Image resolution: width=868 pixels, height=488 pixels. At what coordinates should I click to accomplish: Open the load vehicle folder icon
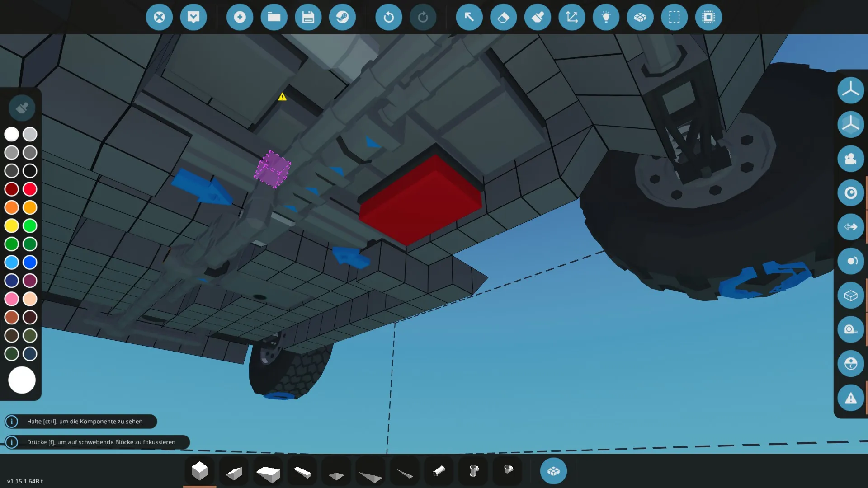click(274, 17)
